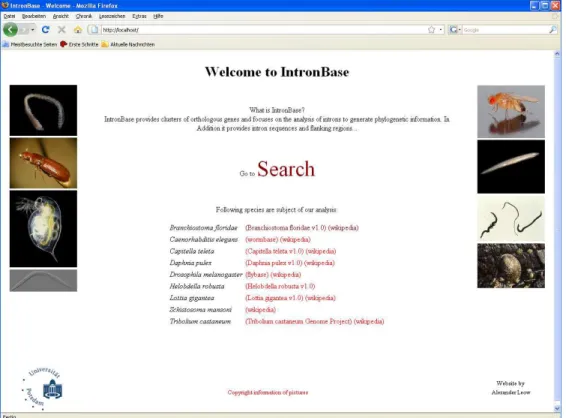This screenshot has height=418, width=566.
Task: Open the address bar history dropdown
Action: (x=441, y=30)
